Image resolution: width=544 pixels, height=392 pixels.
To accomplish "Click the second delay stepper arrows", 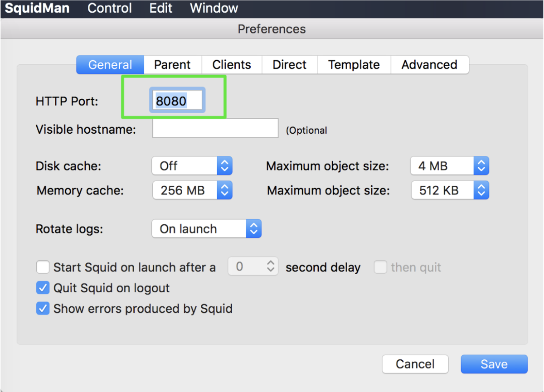I will point(271,266).
